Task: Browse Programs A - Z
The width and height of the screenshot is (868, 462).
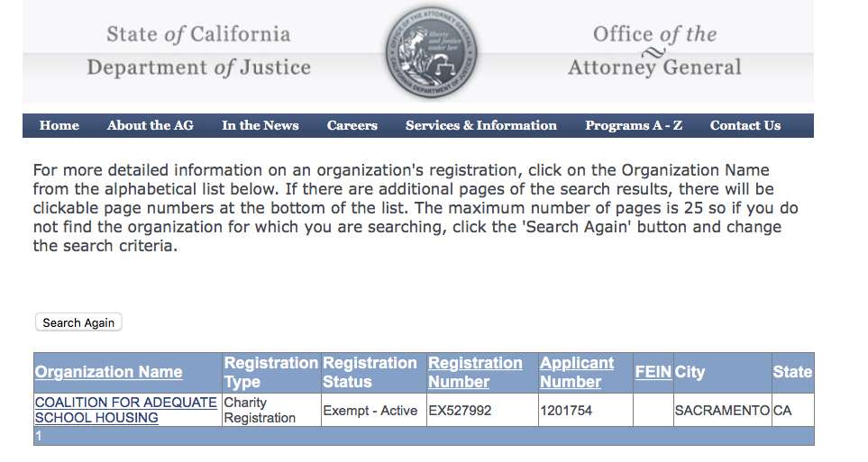Action: point(634,126)
